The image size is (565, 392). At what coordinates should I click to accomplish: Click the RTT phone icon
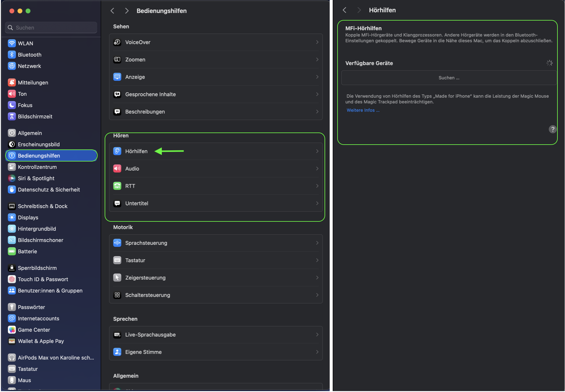tap(117, 186)
